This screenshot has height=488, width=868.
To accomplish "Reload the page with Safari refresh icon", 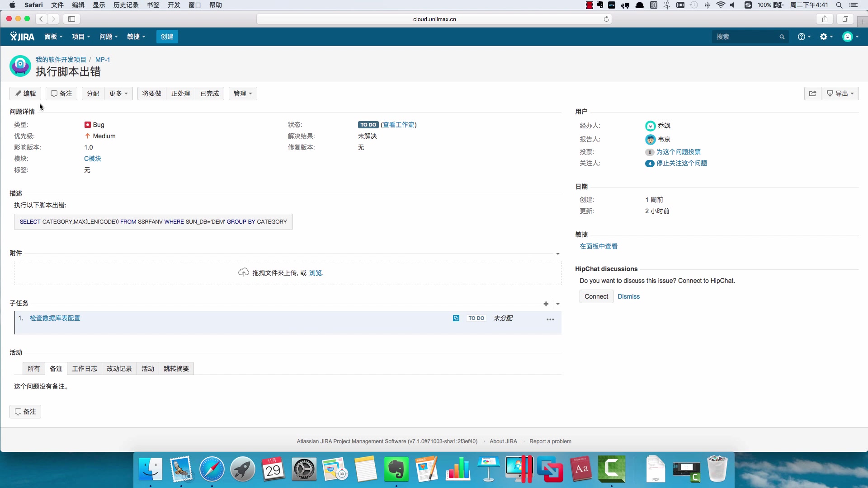I will (x=606, y=19).
